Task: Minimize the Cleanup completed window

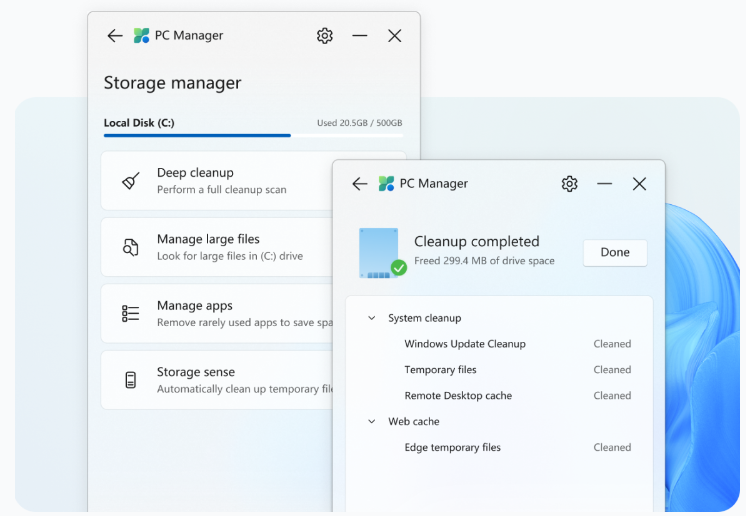Action: 604,184
